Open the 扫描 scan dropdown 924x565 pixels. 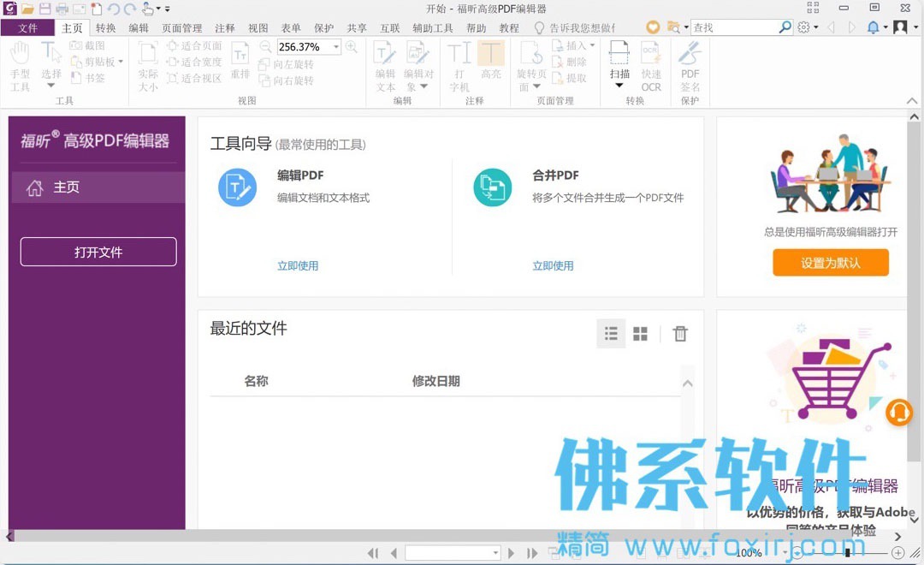coord(619,86)
